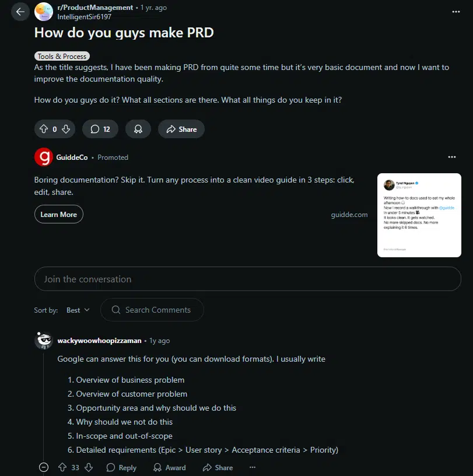Visit the guidde.com link
Image resolution: width=473 pixels, height=476 pixels.
349,214
